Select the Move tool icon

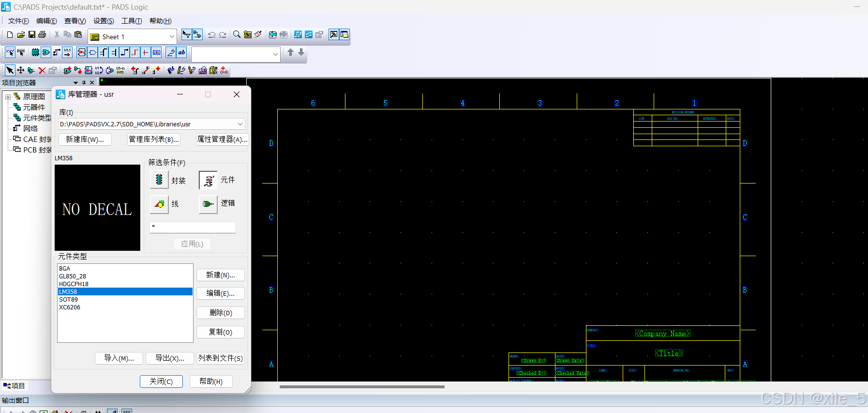(20, 71)
